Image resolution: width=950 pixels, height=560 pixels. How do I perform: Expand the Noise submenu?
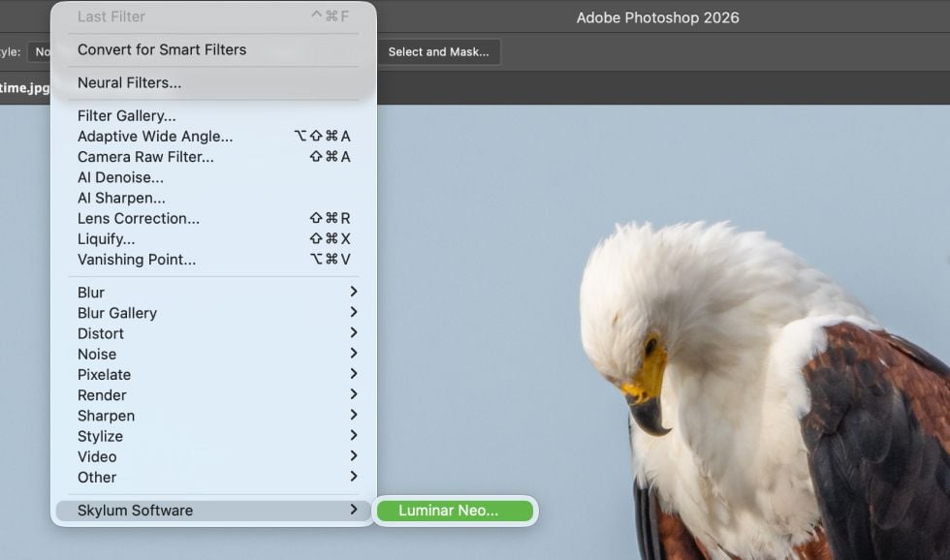tap(213, 355)
